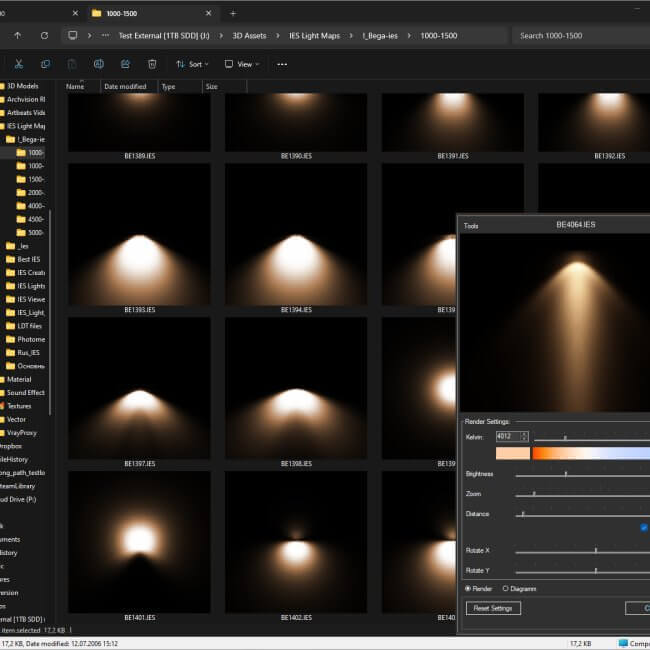
Task: Click the Up arrow navigation icon
Action: click(18, 35)
